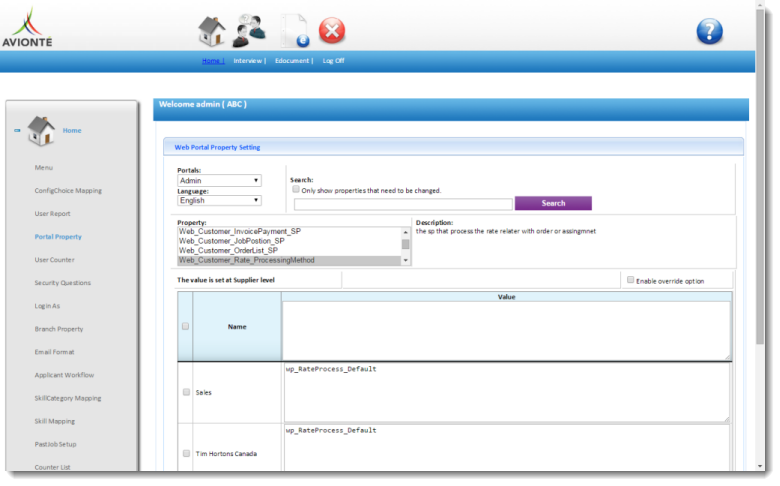Open the Interview people icon
This screenshot has height=486, width=780.
[250, 31]
